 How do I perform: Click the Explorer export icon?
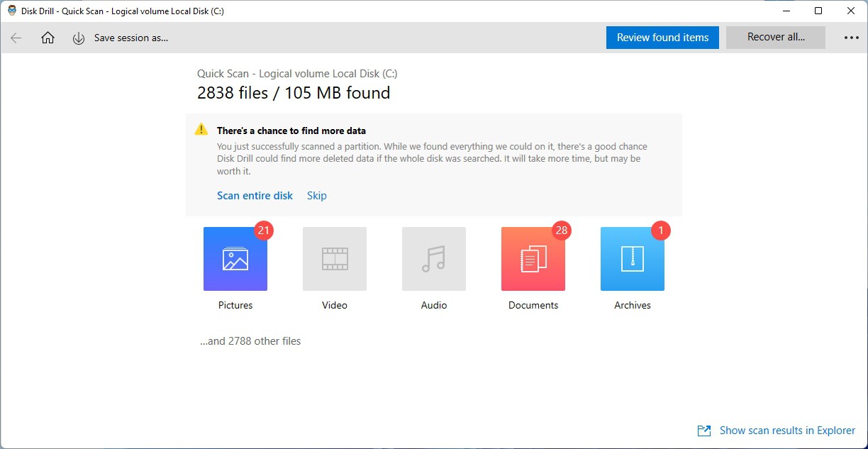pos(704,431)
